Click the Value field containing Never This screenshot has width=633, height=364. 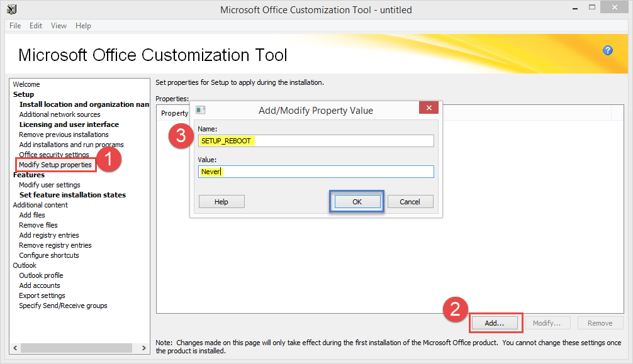[316, 172]
